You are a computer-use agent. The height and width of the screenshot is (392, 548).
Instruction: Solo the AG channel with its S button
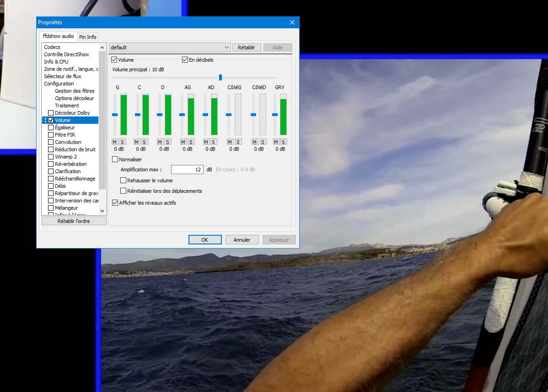coord(191,142)
